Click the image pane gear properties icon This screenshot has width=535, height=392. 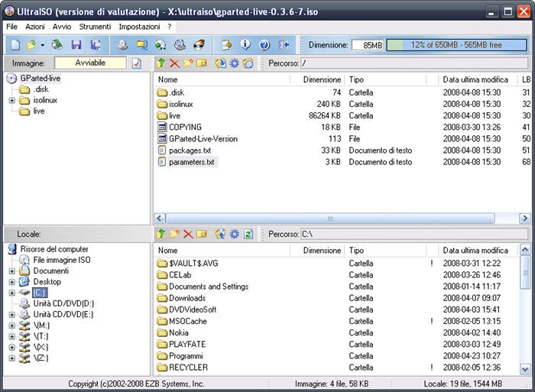tap(235, 63)
